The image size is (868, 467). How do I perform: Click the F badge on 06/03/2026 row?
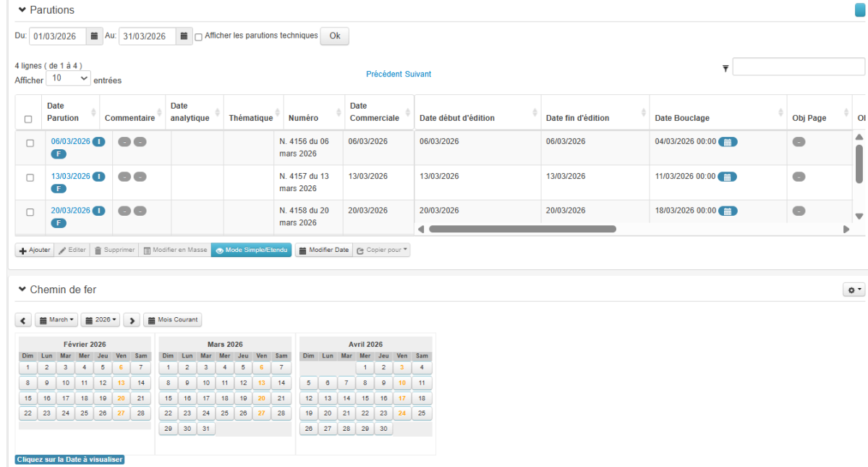pos(58,153)
